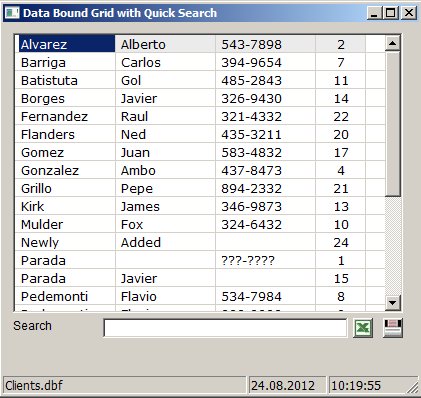The width and height of the screenshot is (421, 398).
Task: Click ID value 13 in Kirk row
Action: tap(341, 206)
